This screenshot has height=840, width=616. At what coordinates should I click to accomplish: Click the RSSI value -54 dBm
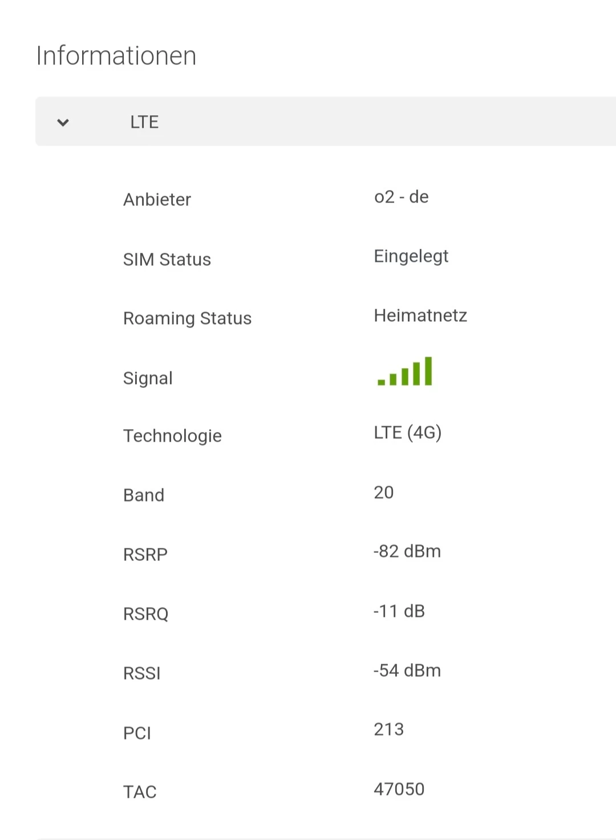pos(407,671)
